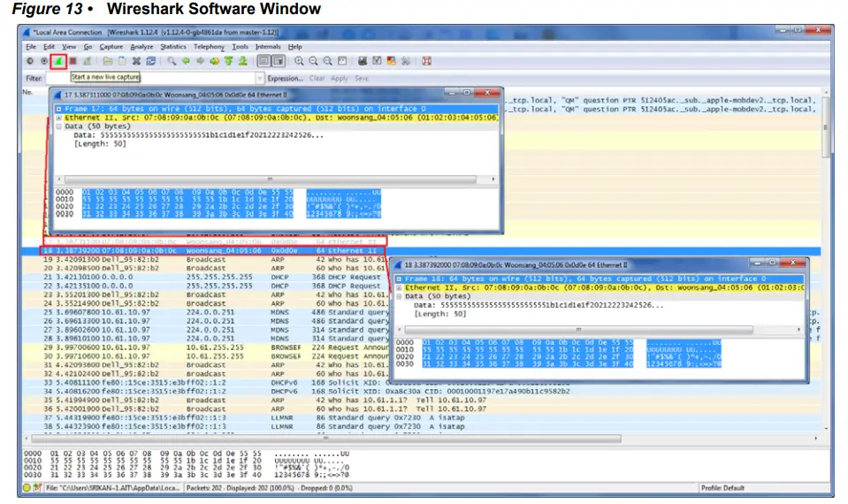This screenshot has height=504, width=848.
Task: Open the capture interfaces list icon
Action: tap(30, 61)
